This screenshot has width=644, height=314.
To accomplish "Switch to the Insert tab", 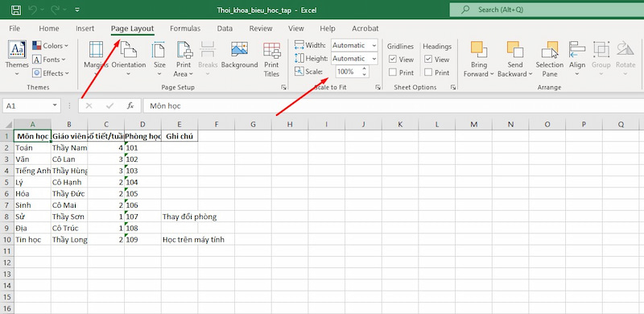I will pos(85,28).
